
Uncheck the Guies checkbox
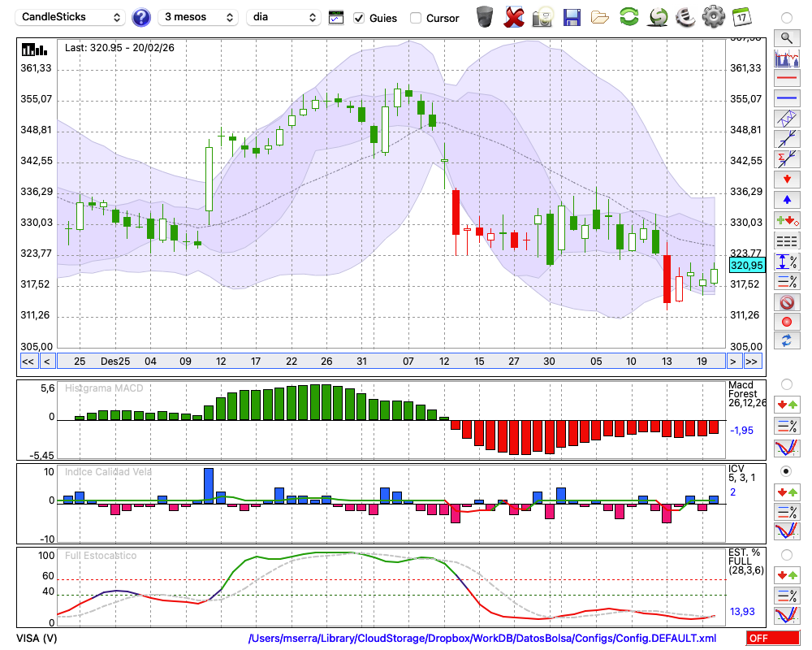coord(359,17)
